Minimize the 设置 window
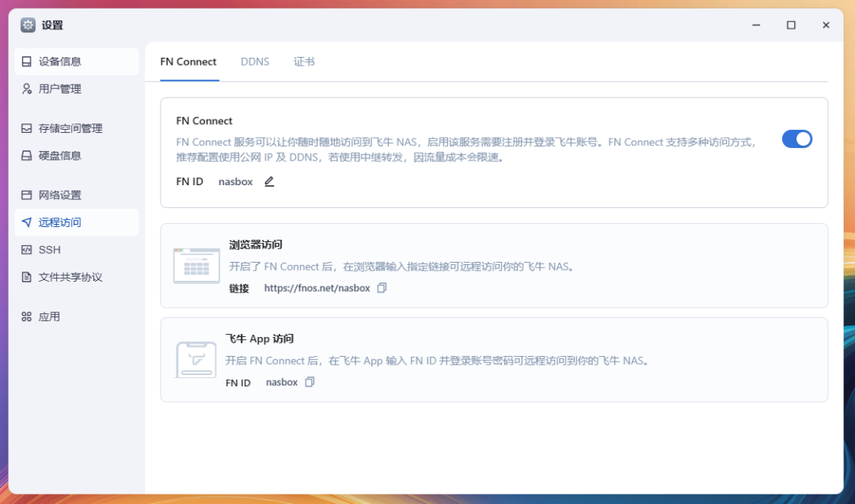The width and height of the screenshot is (855, 504). (x=756, y=25)
